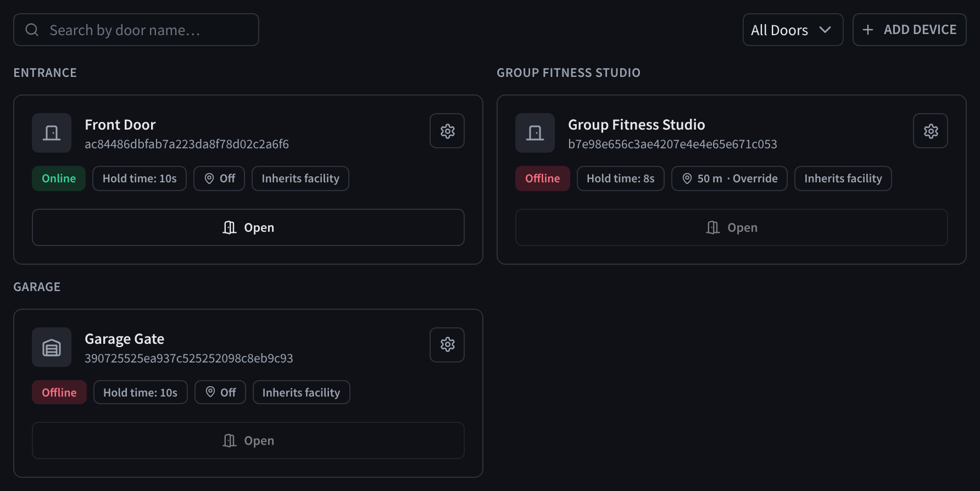
Task: Click the ENTRANCE section heading
Action: tap(45, 72)
